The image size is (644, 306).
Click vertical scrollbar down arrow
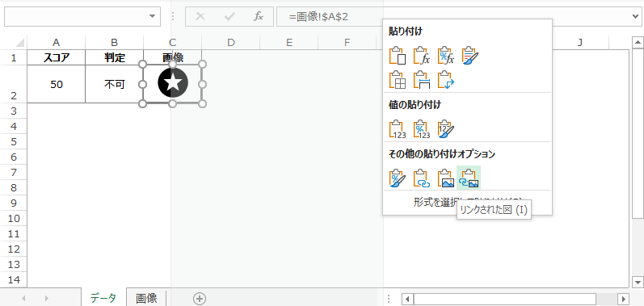(x=638, y=282)
